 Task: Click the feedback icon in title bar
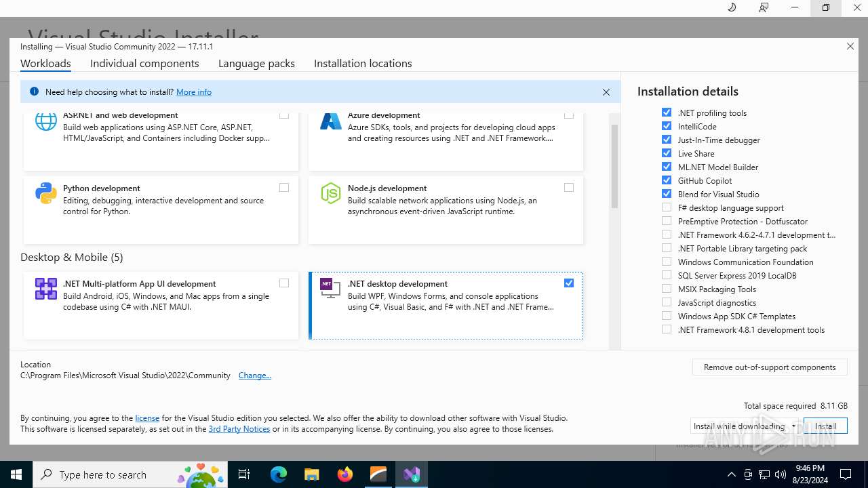tap(764, 7)
